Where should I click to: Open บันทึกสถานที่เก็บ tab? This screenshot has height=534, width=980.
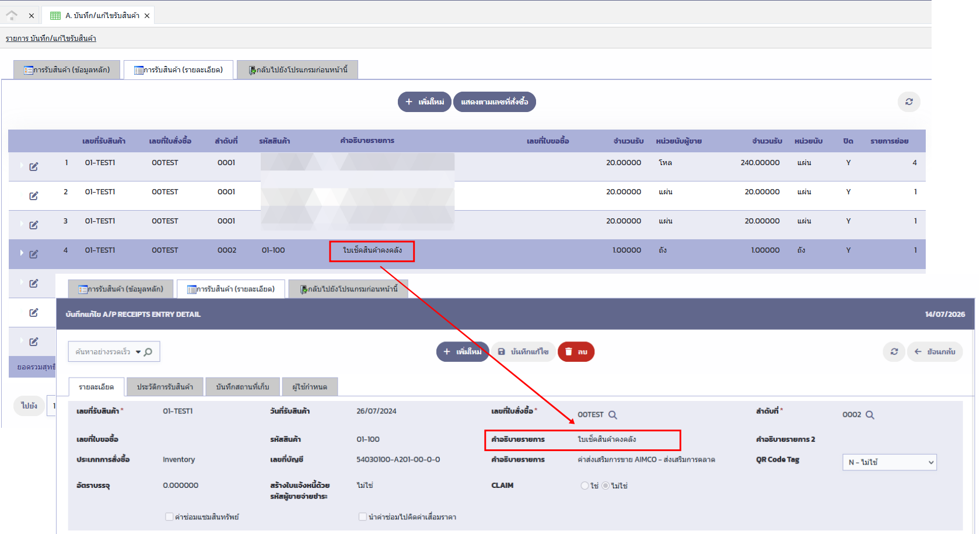pyautogui.click(x=243, y=387)
